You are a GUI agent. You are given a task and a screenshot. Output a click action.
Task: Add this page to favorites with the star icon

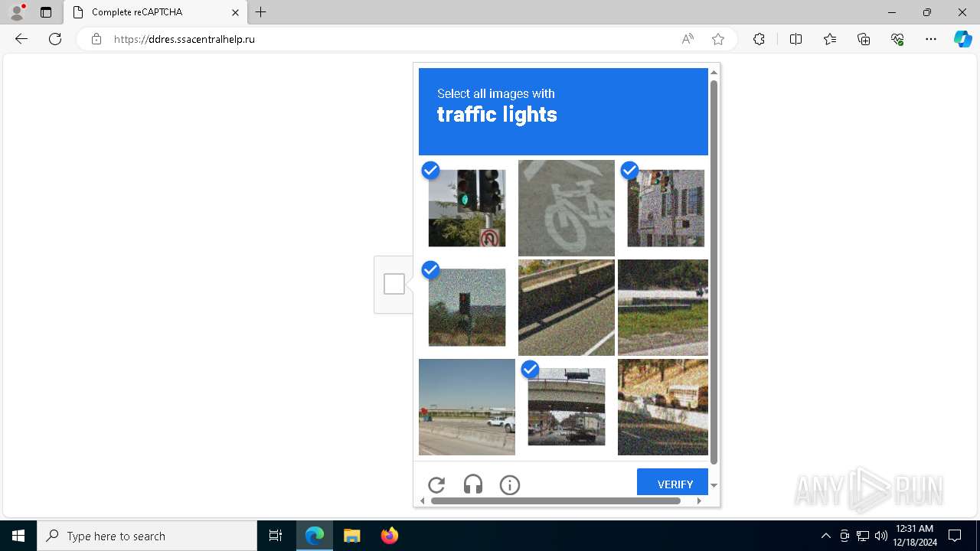pos(718,39)
